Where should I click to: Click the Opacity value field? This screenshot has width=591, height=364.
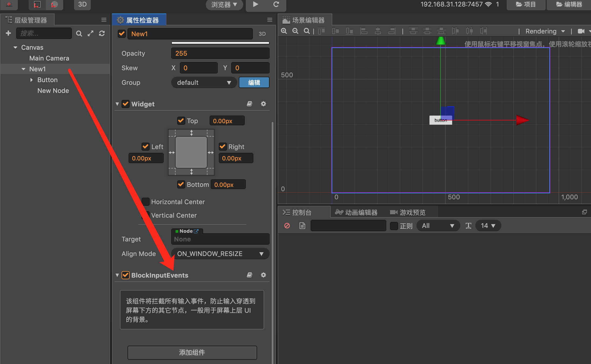(220, 53)
